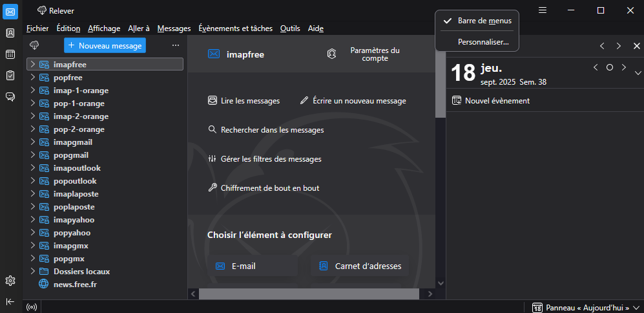Image resolution: width=644 pixels, height=313 pixels.
Task: Expand the Dossiers locaux tree
Action: (x=32, y=272)
